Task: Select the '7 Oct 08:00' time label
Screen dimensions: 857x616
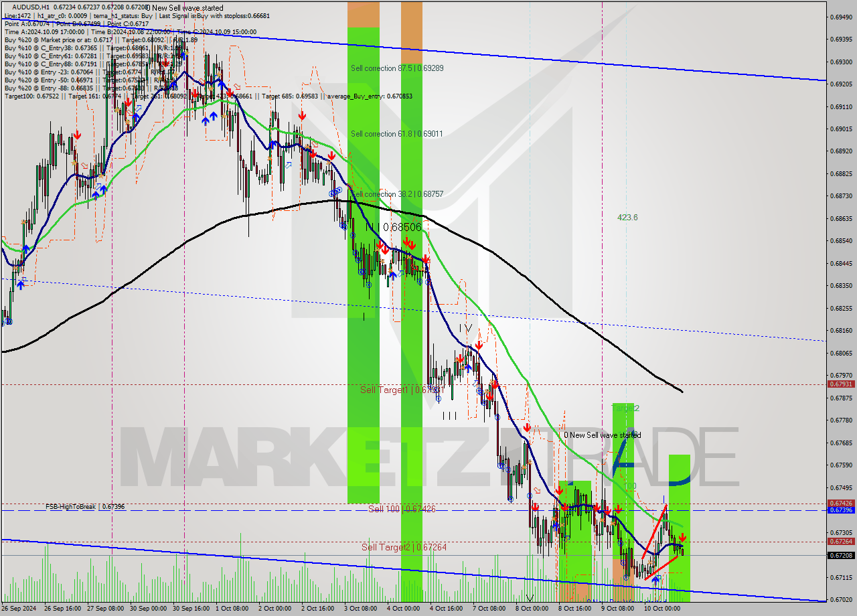Action: pos(489,609)
